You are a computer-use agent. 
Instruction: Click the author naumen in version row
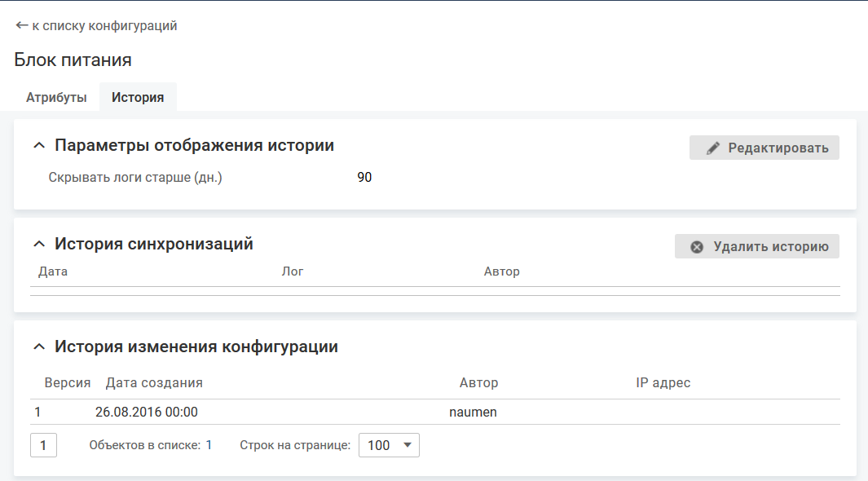[473, 413]
